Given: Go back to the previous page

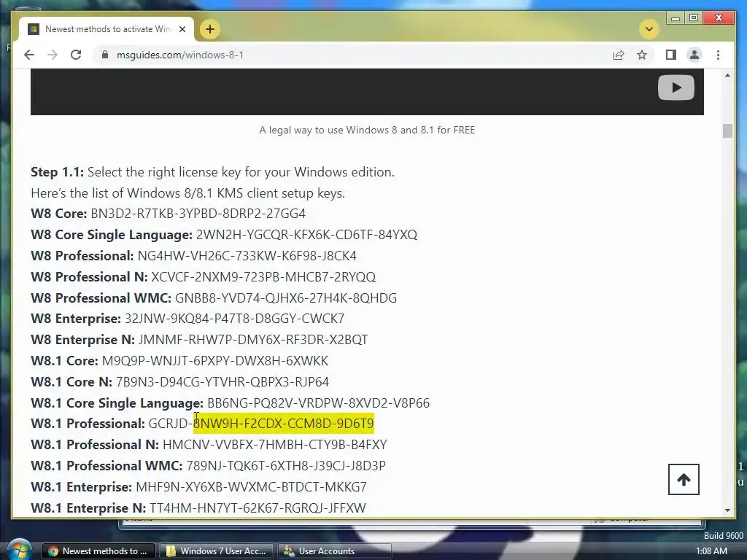Looking at the screenshot, I should click(x=29, y=55).
